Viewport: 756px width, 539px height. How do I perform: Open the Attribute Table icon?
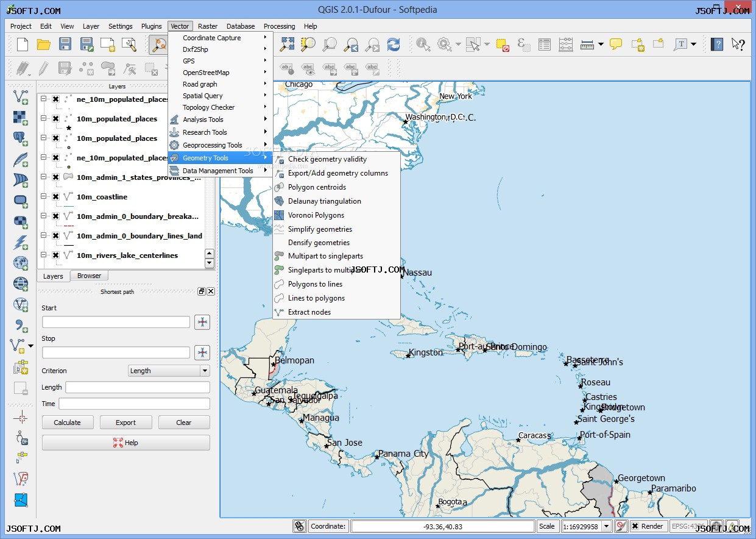pyautogui.click(x=545, y=44)
